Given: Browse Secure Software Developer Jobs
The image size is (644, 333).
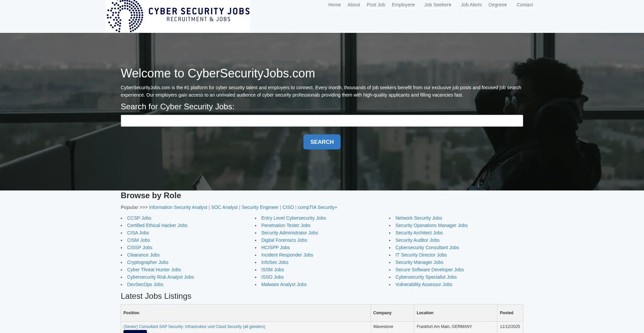Looking at the screenshot, I should coord(430,270).
